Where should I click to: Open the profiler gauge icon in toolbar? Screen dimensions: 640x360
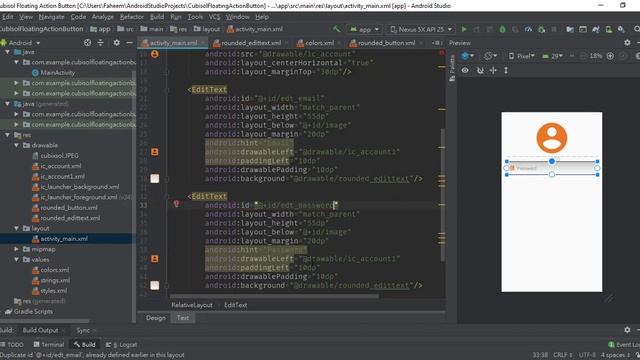[528, 29]
